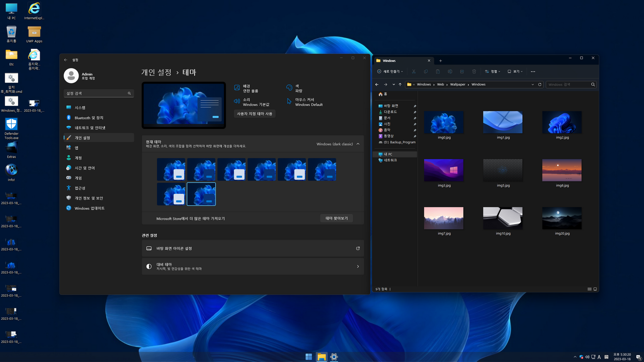
Task: Click 개인 설정 breadcrumb in Settings title
Action: (x=156, y=72)
